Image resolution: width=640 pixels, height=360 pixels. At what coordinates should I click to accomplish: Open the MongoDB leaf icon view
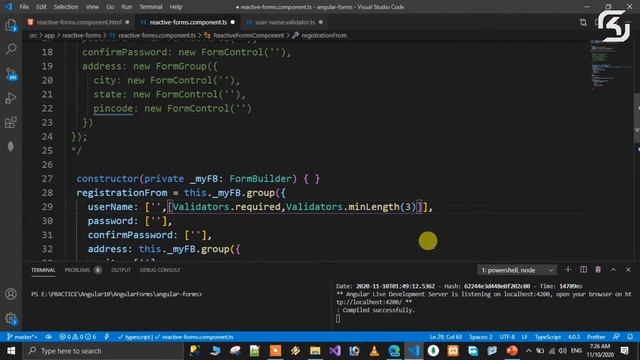[11, 146]
